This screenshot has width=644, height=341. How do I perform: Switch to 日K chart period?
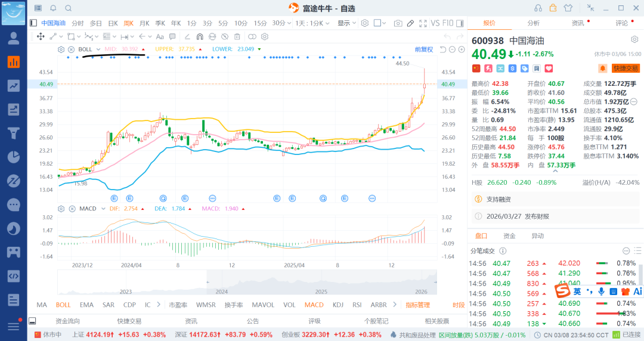tap(113, 23)
